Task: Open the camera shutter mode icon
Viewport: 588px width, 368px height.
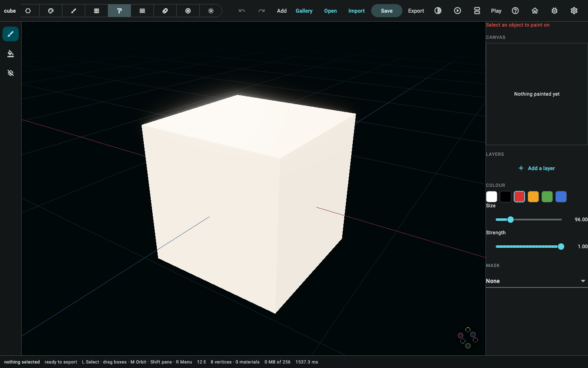Action: 188,11
